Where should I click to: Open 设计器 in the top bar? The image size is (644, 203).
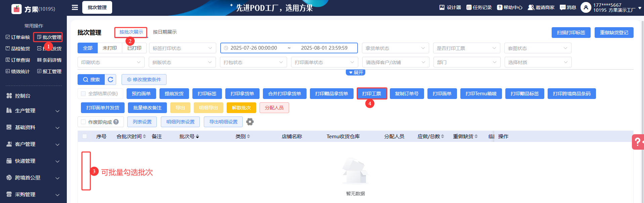(x=450, y=7)
